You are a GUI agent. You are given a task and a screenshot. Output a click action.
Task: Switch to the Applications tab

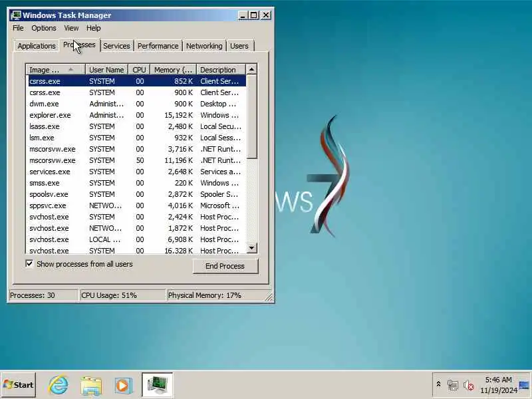coord(37,46)
